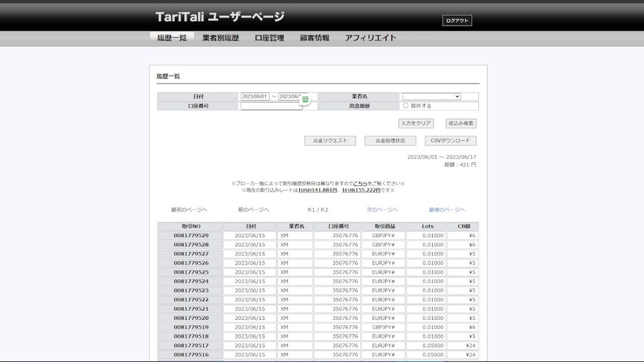The height and width of the screenshot is (362, 644).
Task: Open the 出金処理状況 button
Action: tap(390, 140)
